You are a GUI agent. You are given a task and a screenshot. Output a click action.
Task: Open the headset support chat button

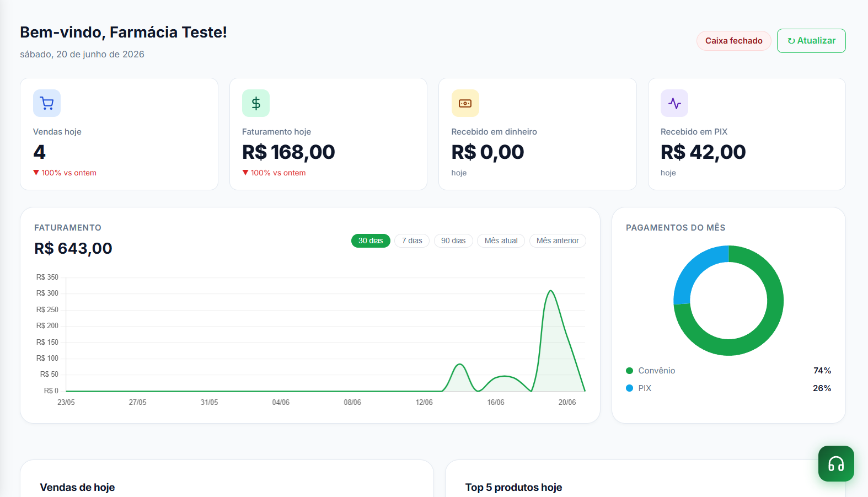[836, 463]
